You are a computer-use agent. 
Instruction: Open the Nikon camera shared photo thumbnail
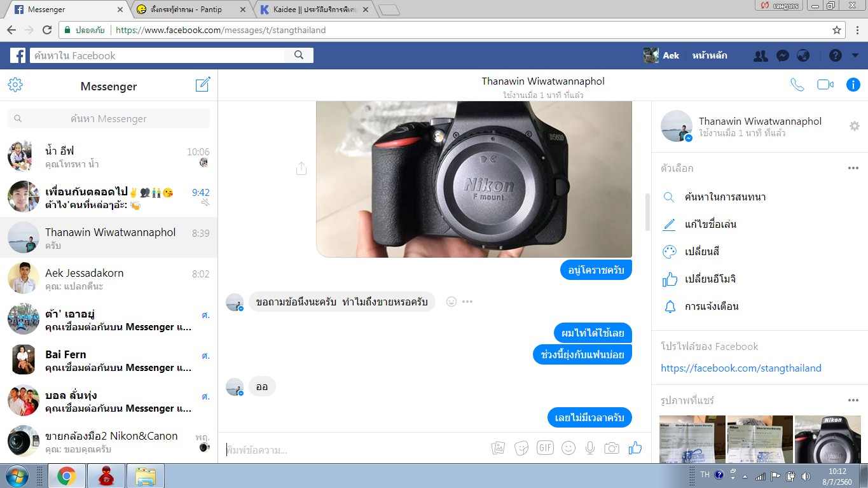[828, 439]
